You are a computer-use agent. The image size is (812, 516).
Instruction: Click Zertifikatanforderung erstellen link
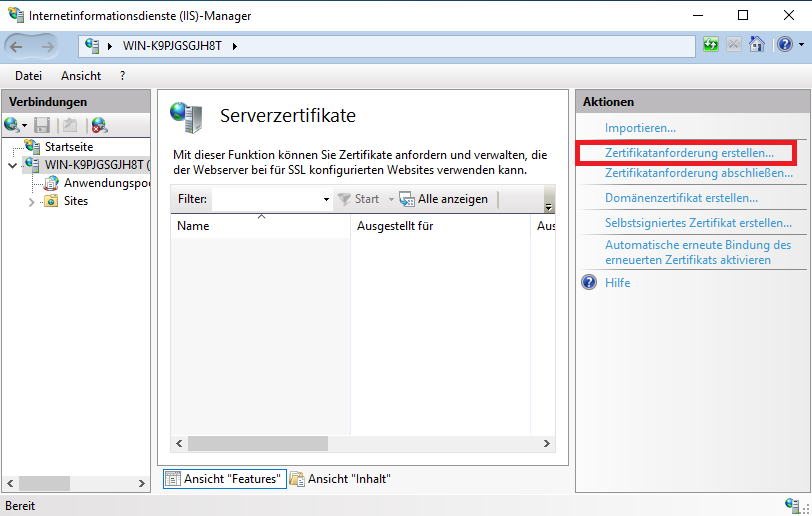(689, 154)
